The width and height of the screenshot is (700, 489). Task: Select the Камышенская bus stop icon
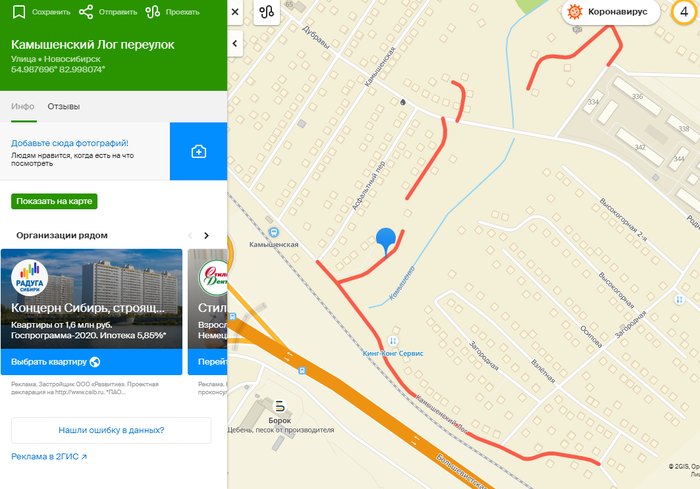tap(274, 232)
